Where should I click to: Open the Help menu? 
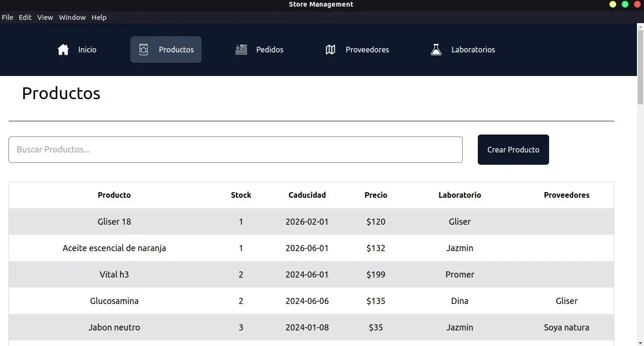(x=99, y=17)
